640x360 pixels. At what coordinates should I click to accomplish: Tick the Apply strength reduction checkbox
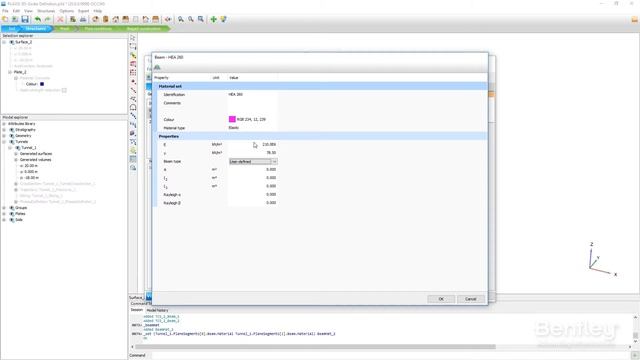[64, 90]
